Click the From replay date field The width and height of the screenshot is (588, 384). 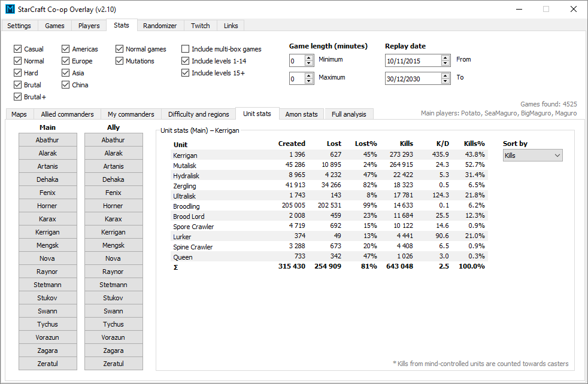tap(413, 60)
